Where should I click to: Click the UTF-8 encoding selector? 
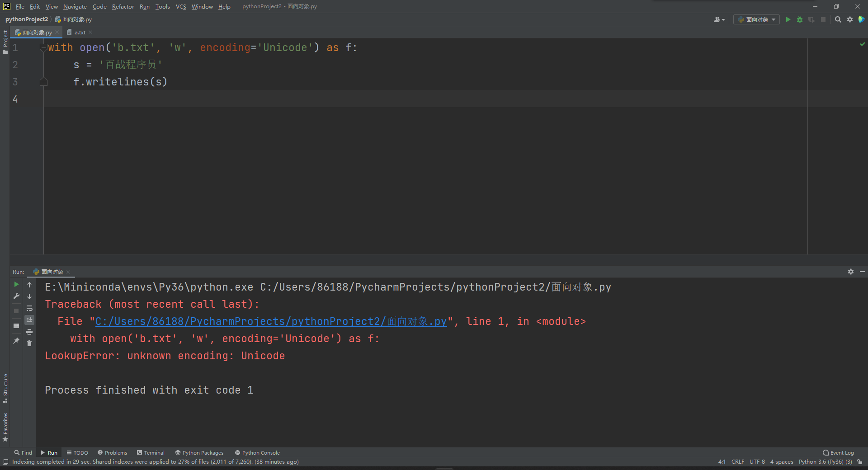pos(757,461)
